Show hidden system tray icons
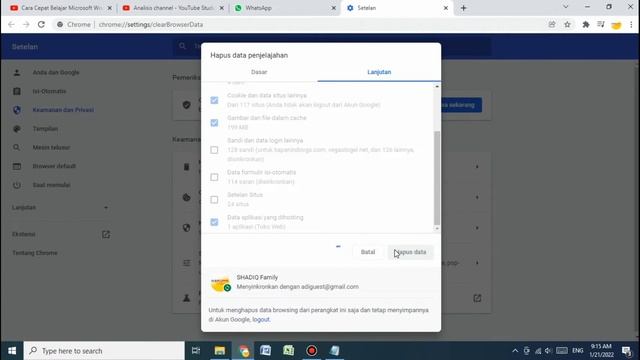The image size is (640, 360). pyautogui.click(x=515, y=351)
